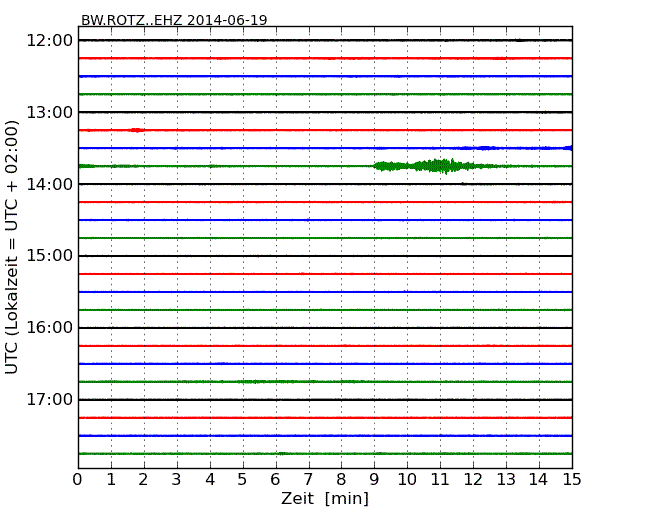Click x-axis tick label 7
This screenshot has height=520, width=650.
click(308, 480)
